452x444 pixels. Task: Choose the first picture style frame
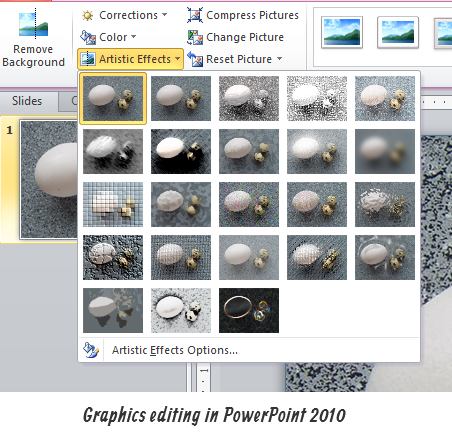pyautogui.click(x=342, y=32)
